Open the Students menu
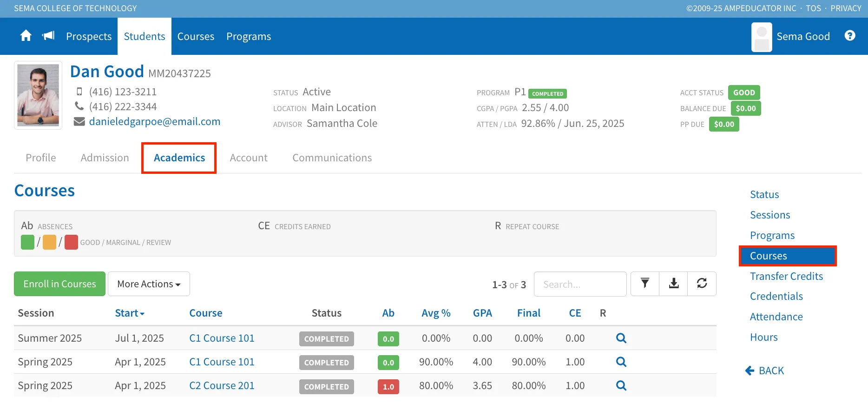868x410 pixels. click(145, 36)
